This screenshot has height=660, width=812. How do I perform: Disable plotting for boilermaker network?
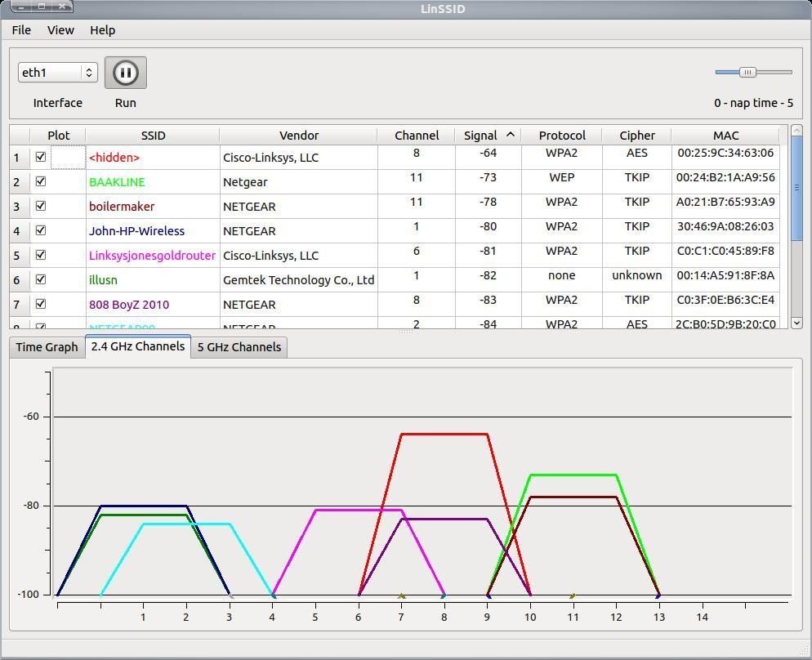[41, 206]
